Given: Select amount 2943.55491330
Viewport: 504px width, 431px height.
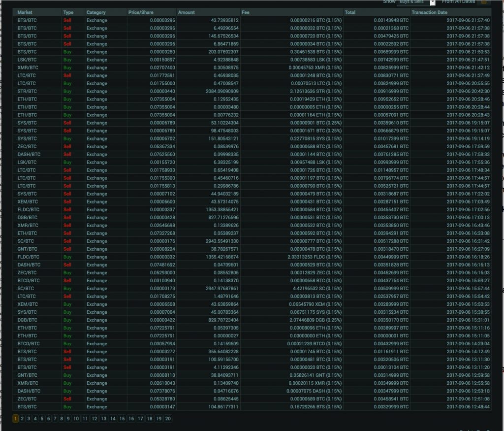Looking at the screenshot, I should click(x=222, y=241).
